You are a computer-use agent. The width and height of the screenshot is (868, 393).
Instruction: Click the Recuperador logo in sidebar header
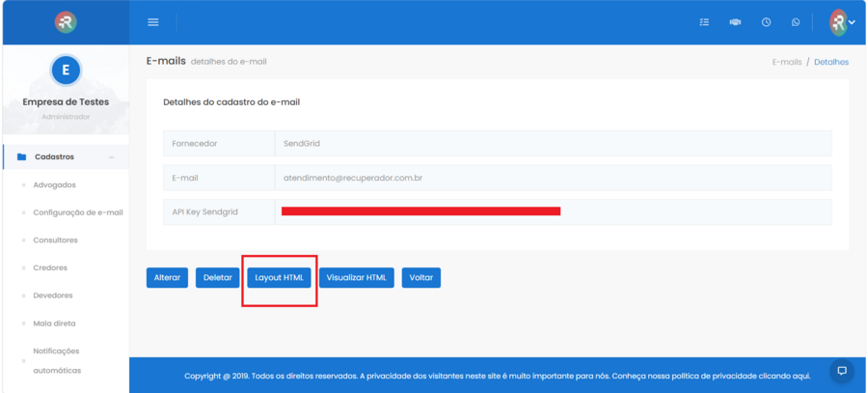pos(66,21)
